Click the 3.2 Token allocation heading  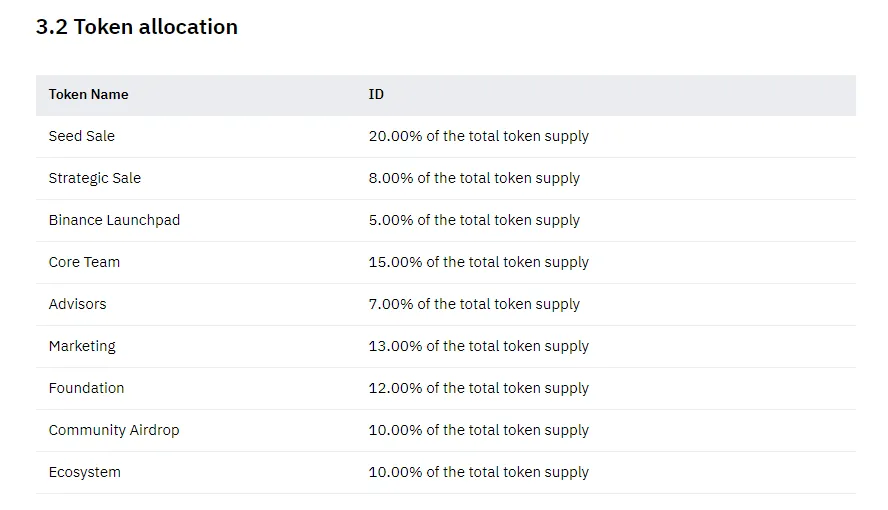136,27
